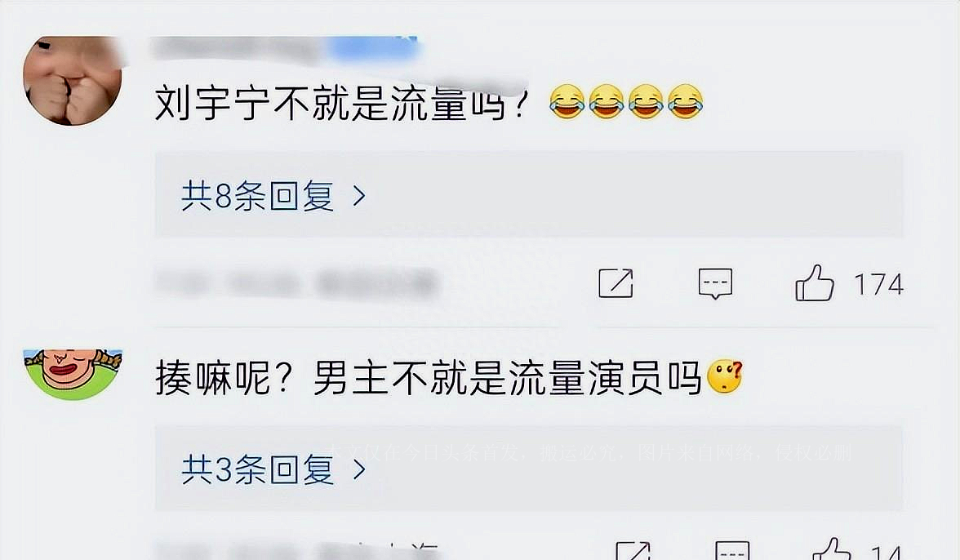This screenshot has width=960, height=560.
Task: Like the first comment with thumbs-up
Action: [x=815, y=282]
